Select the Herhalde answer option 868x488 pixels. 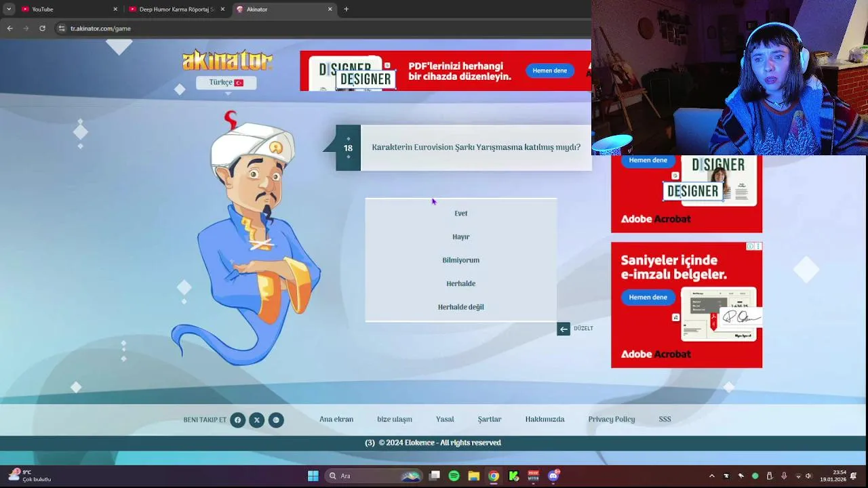pyautogui.click(x=460, y=283)
